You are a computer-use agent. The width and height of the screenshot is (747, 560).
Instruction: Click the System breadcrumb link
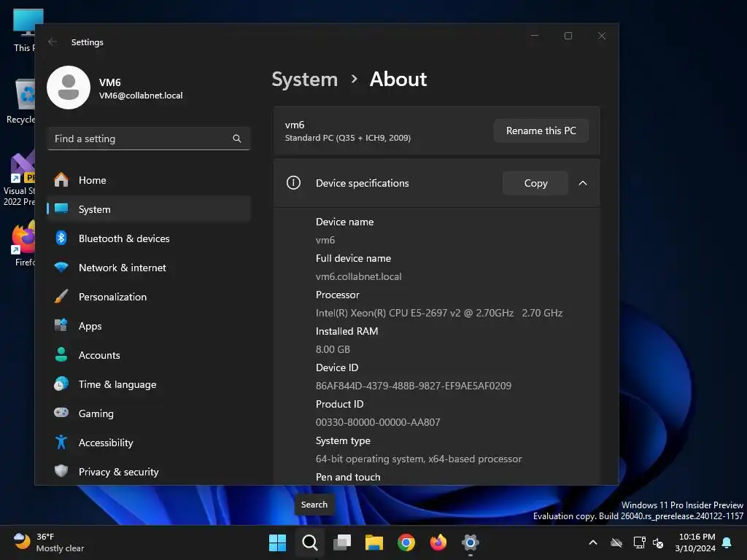[x=304, y=79]
